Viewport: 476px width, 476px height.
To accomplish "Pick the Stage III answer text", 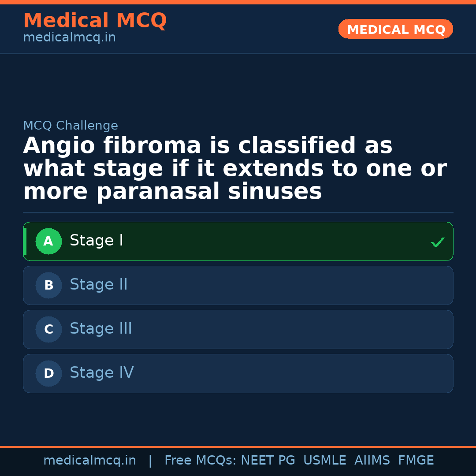I will pos(101,329).
